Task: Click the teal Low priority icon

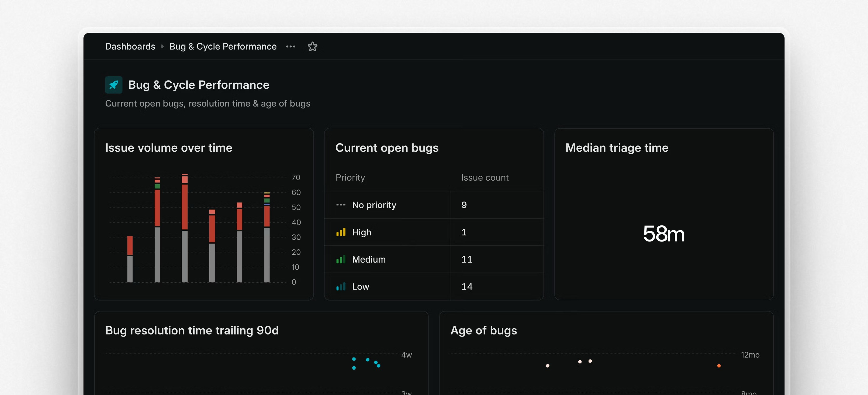Action: pos(341,287)
